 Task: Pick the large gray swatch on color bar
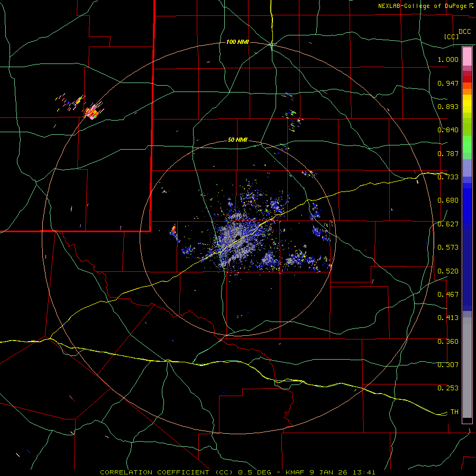tap(467, 368)
